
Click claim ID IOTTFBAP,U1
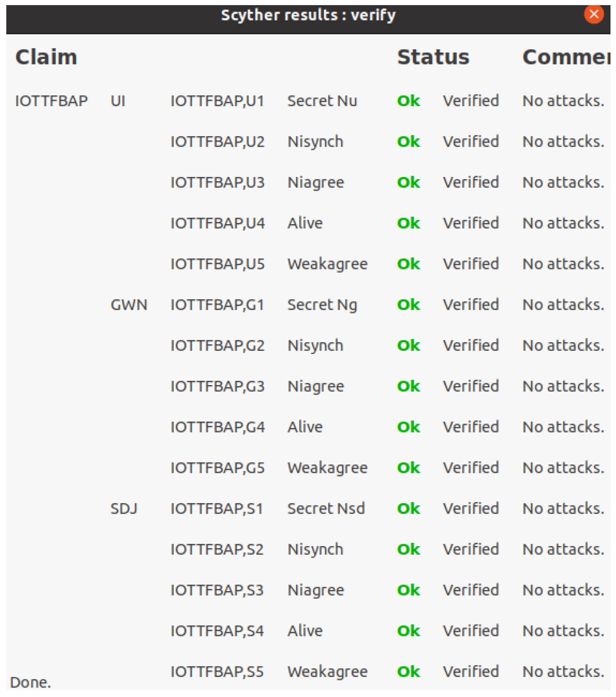click(x=217, y=101)
